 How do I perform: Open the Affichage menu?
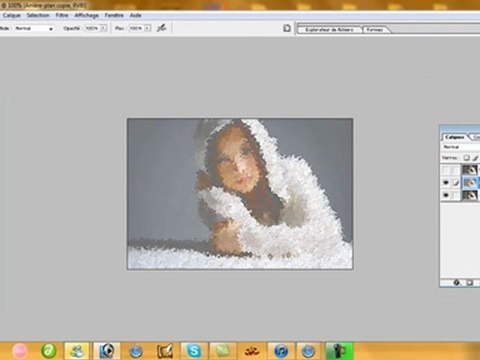(86, 15)
